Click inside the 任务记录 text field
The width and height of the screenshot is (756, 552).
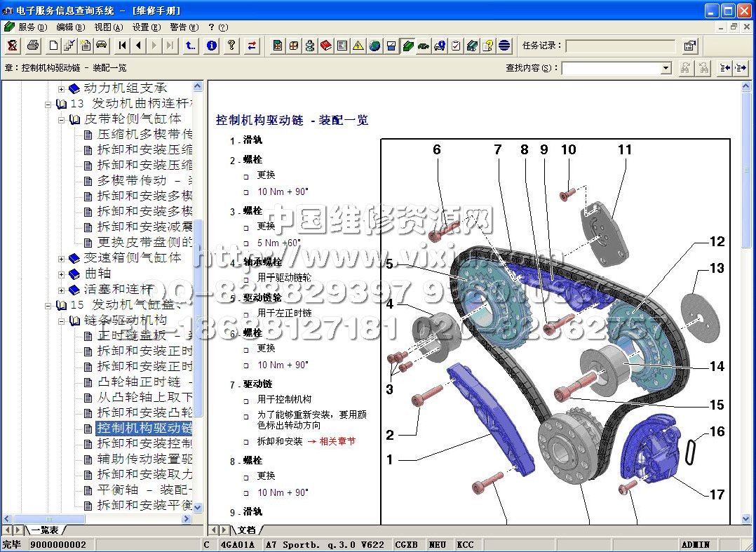pos(621,46)
